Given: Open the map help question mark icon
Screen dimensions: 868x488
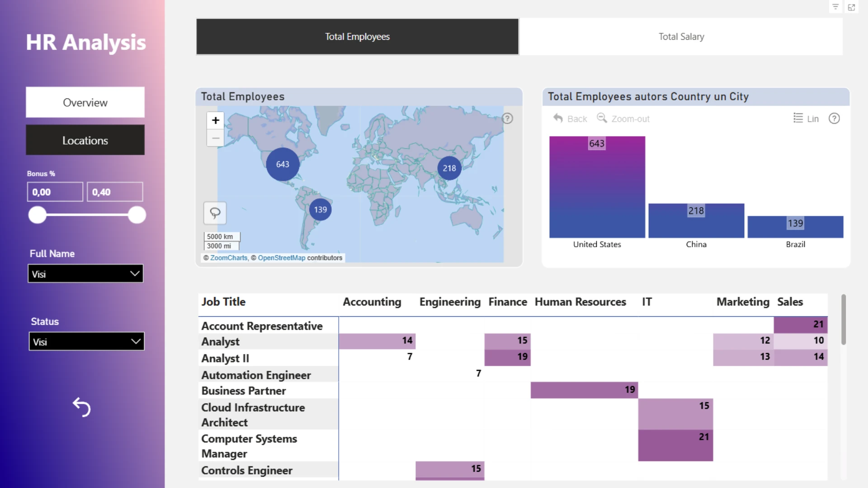Looking at the screenshot, I should coord(508,118).
